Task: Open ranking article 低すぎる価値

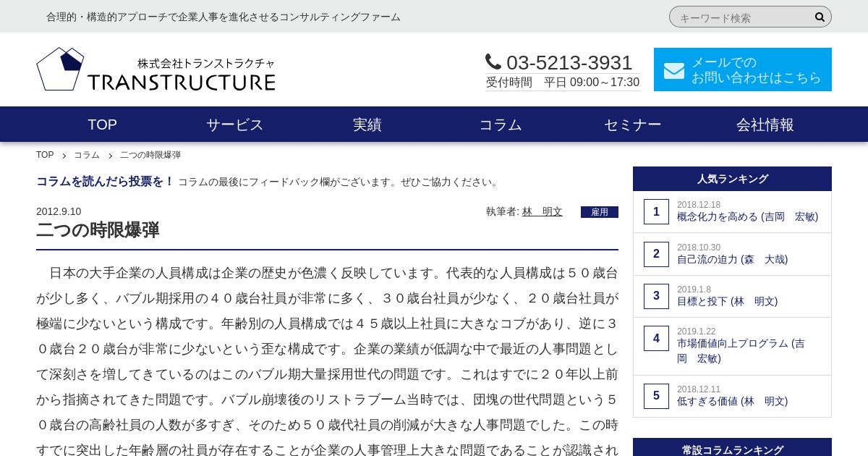Action: [x=733, y=401]
